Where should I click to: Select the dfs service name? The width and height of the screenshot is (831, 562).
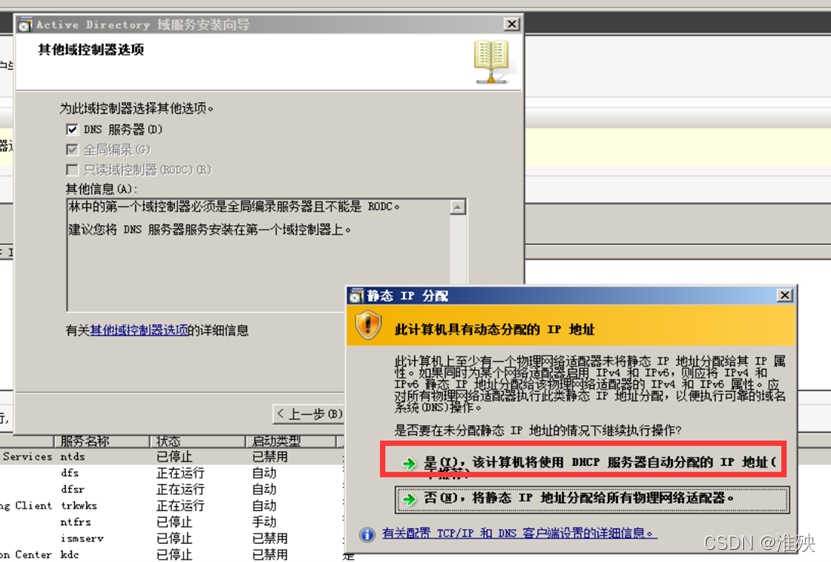coord(69,473)
